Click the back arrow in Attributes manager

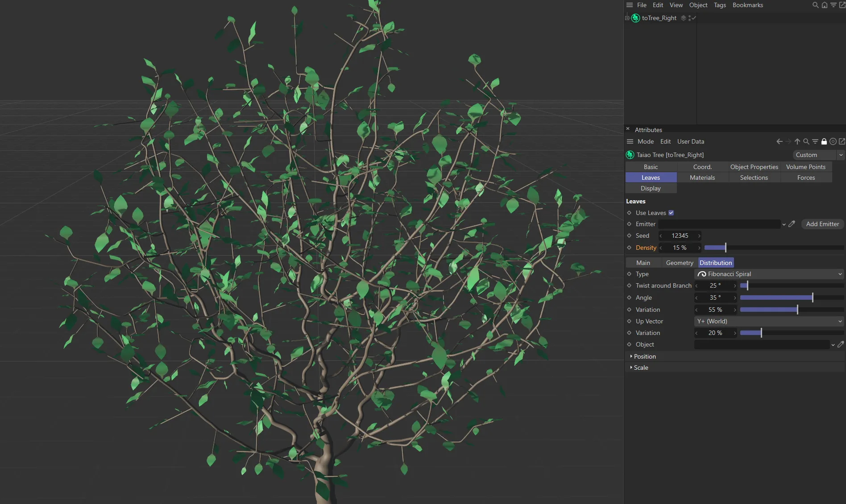point(779,141)
